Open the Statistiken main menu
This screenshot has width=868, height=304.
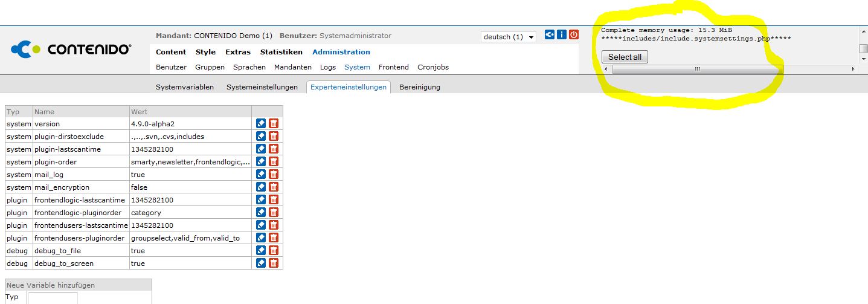coord(281,52)
